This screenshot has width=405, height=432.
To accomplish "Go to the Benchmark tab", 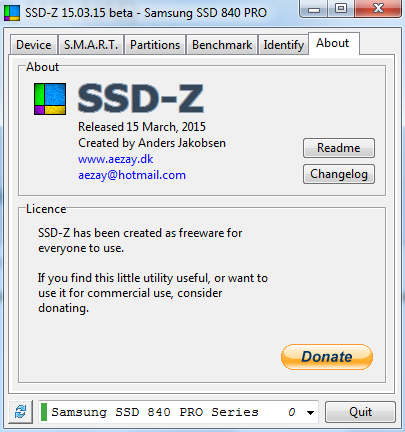I will coord(222,45).
